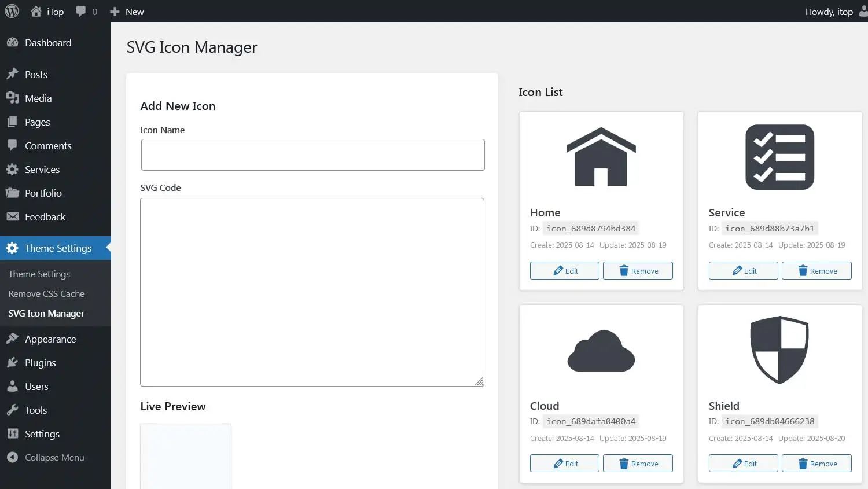The height and width of the screenshot is (489, 868).
Task: Open the Feedback menu item
Action: [56, 216]
